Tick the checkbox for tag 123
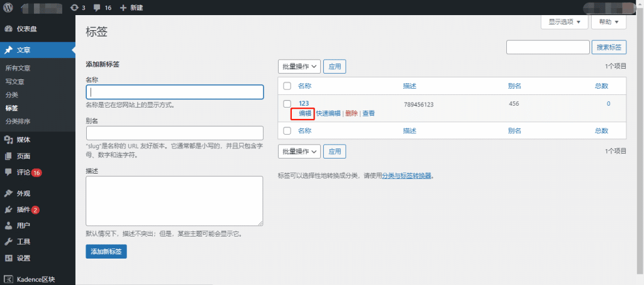644x285 pixels. point(287,104)
